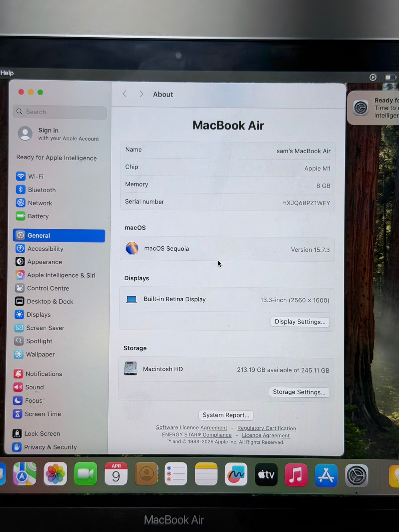Open Ready for Apple Intelligence
This screenshot has width=399, height=532.
pyautogui.click(x=57, y=158)
